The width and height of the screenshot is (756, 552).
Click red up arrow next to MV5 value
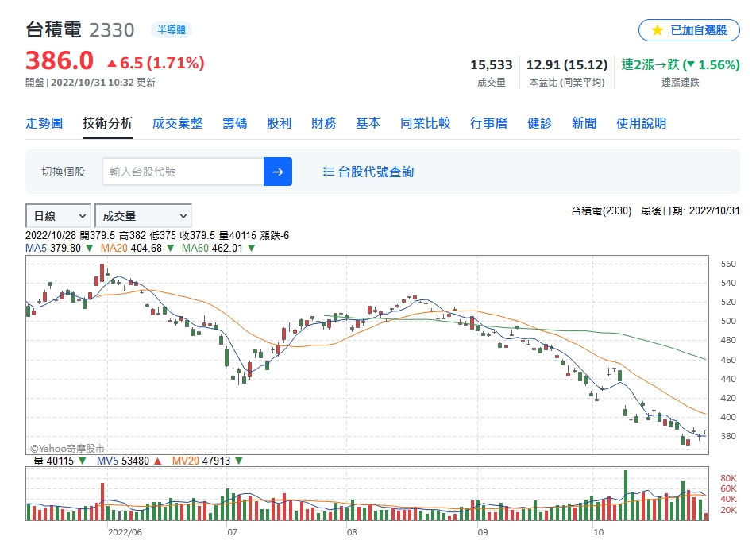click(x=157, y=461)
